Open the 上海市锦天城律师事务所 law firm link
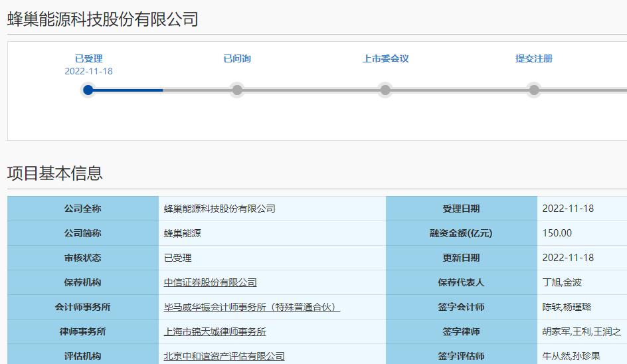Viewport: 627px width, 364px height. click(215, 331)
